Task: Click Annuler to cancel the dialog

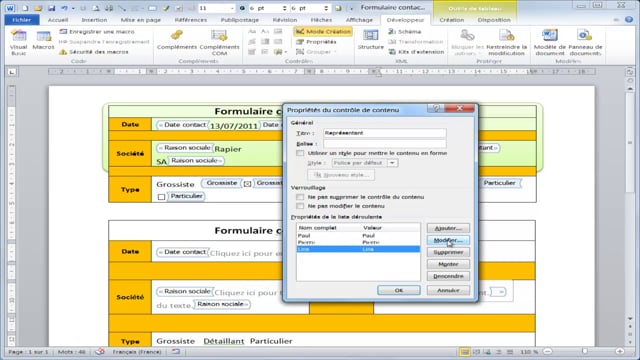Action: (x=448, y=290)
